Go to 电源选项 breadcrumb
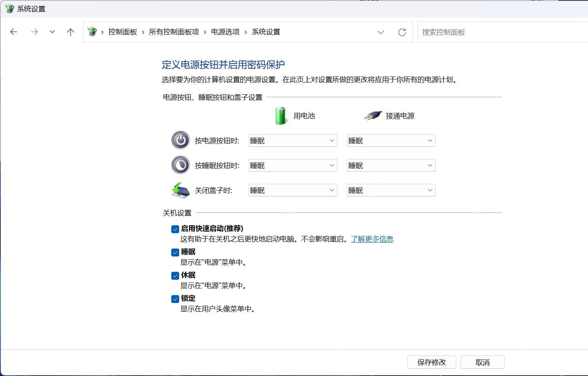 pos(225,32)
